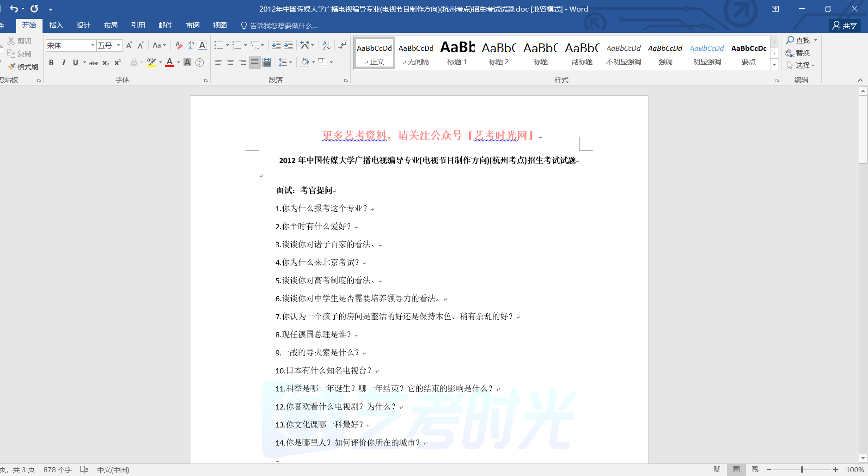This screenshot has width=868, height=476.
Task: Center-align the paragraph text
Action: (x=231, y=62)
